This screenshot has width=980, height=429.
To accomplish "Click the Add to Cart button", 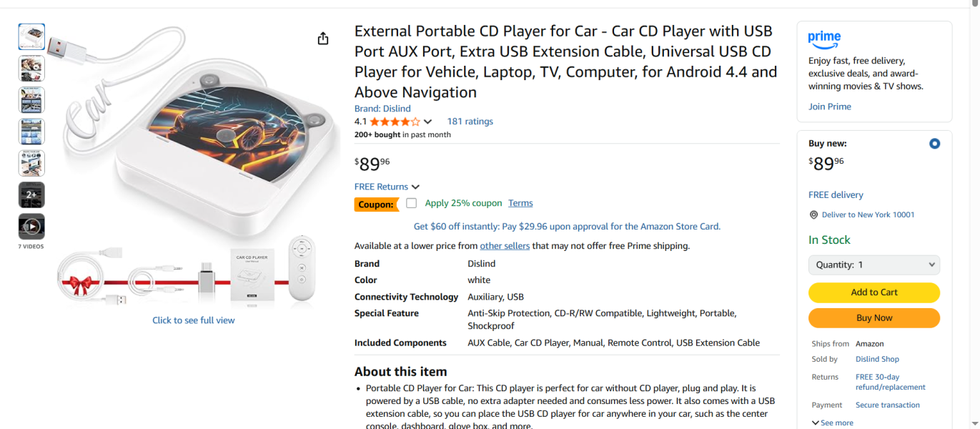I will click(873, 292).
